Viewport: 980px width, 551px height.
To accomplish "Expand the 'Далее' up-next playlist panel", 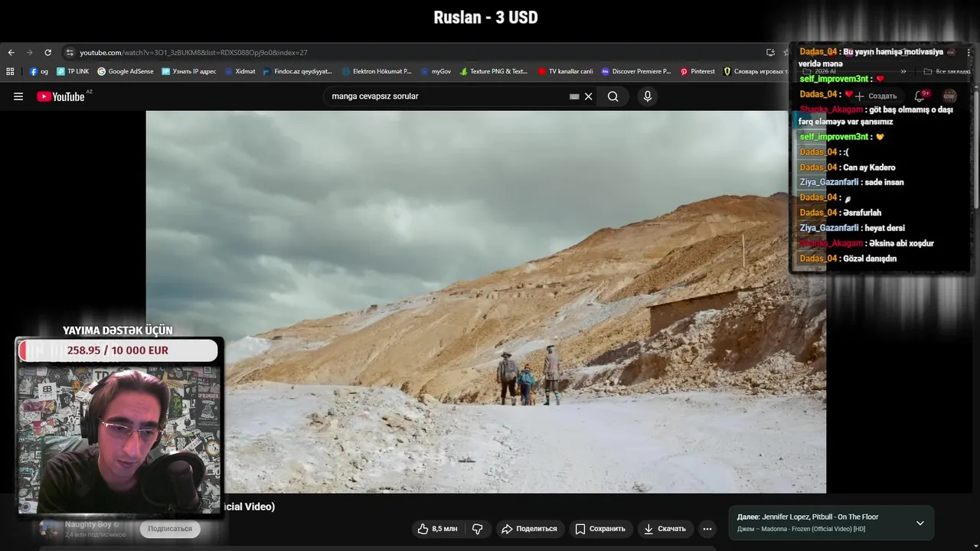I will click(920, 523).
